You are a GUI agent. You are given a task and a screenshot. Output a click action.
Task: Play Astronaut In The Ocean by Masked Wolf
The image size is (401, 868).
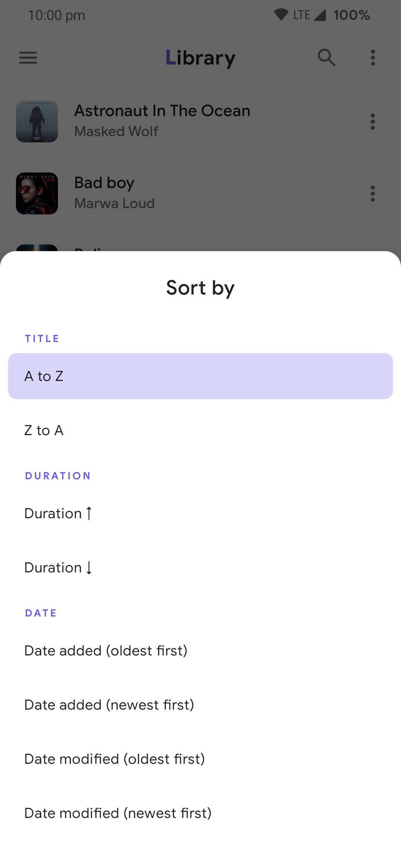162,121
